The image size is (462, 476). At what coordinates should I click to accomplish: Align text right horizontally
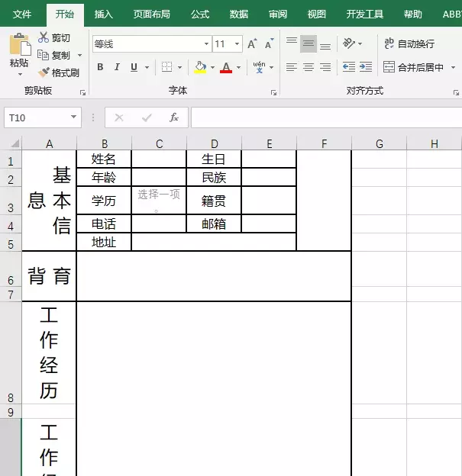tap(325, 67)
